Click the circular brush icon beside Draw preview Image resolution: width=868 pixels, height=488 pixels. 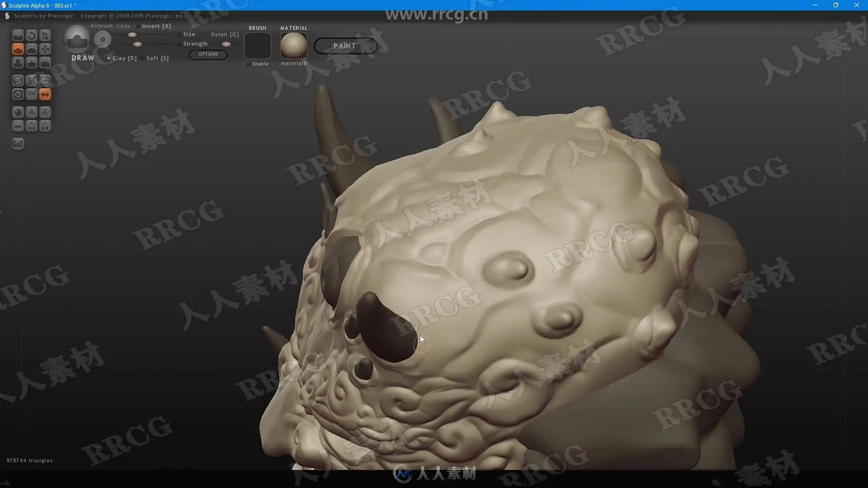[103, 40]
